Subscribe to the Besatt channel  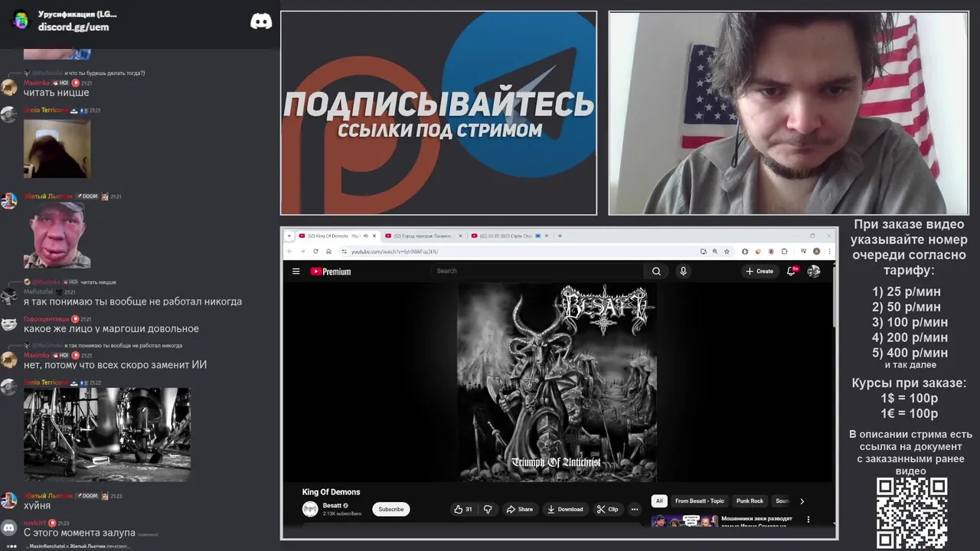[x=391, y=509]
